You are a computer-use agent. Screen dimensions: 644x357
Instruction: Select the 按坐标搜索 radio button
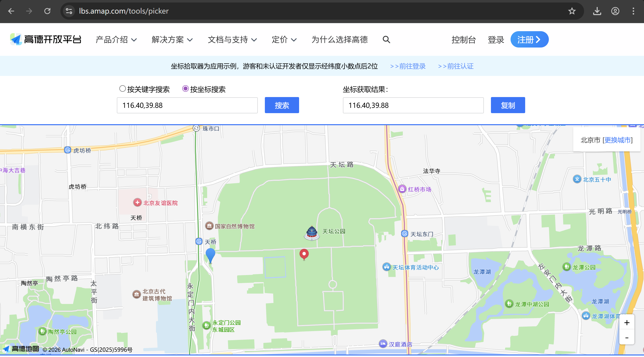(185, 89)
